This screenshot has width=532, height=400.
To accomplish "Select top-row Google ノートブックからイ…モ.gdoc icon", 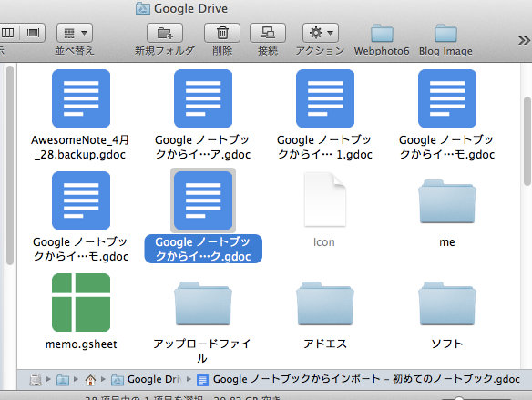I will (x=447, y=98).
